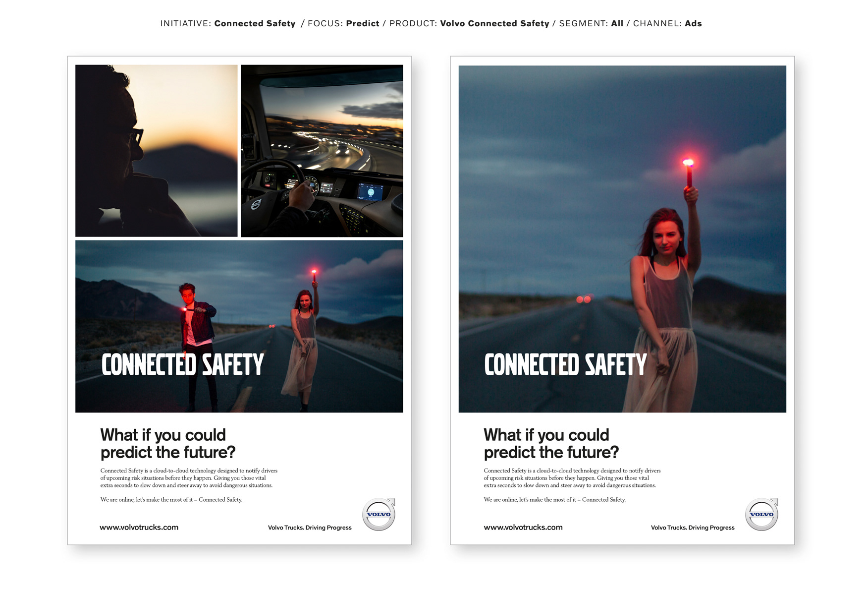
Task: Click 'We are online, let's make the most' on right ad
Action: click(555, 500)
